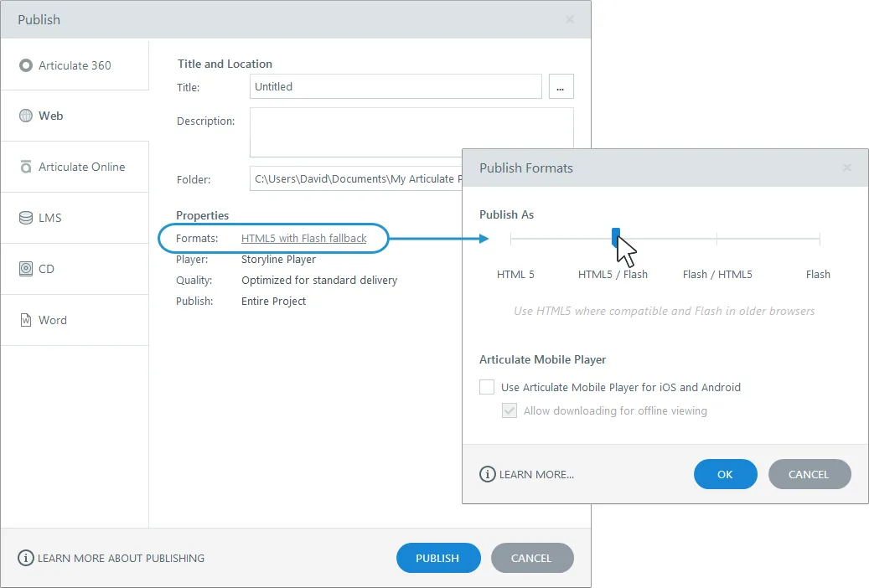
Task: Select the Flash / HTML5 slider position
Action: coord(717,275)
